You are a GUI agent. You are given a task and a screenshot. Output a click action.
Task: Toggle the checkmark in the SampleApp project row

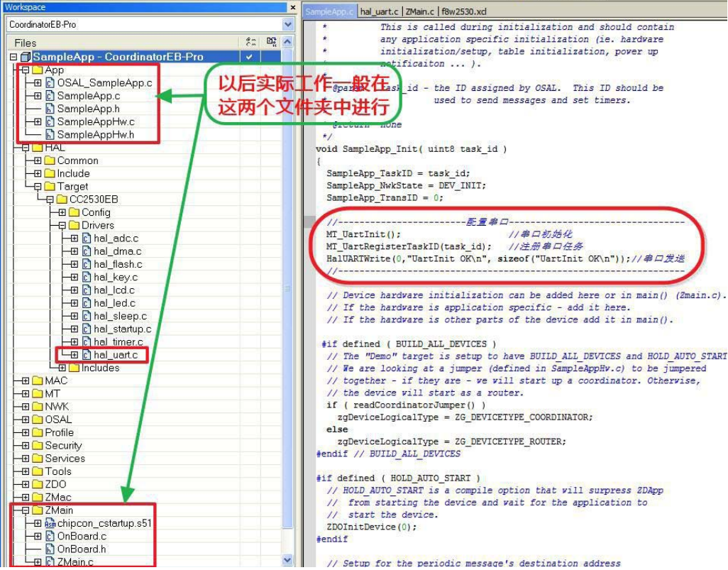click(249, 57)
